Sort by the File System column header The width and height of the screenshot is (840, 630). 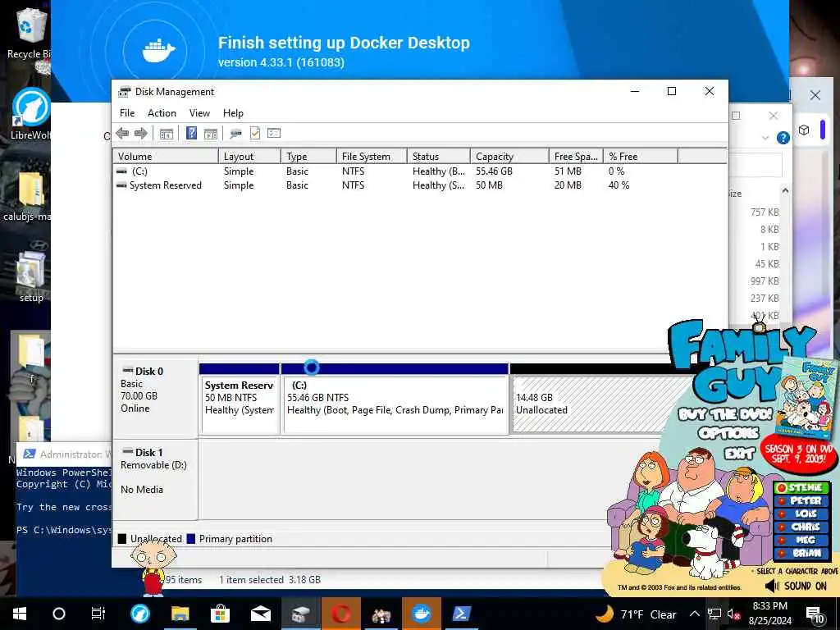(x=372, y=156)
